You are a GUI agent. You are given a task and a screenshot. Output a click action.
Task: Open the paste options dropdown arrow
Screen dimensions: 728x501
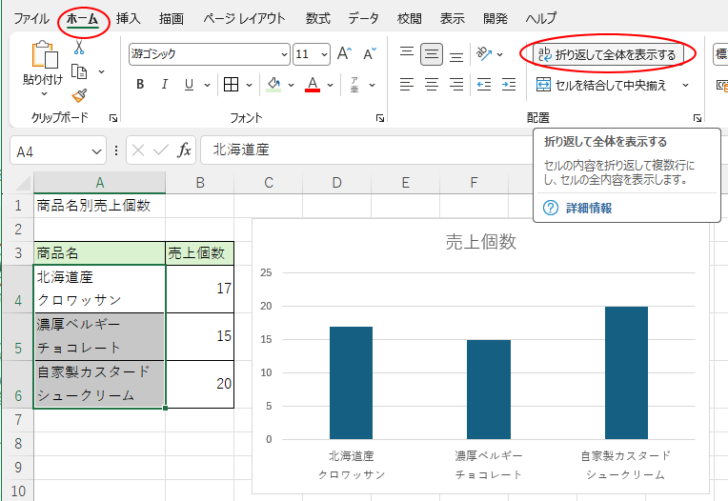[44, 93]
